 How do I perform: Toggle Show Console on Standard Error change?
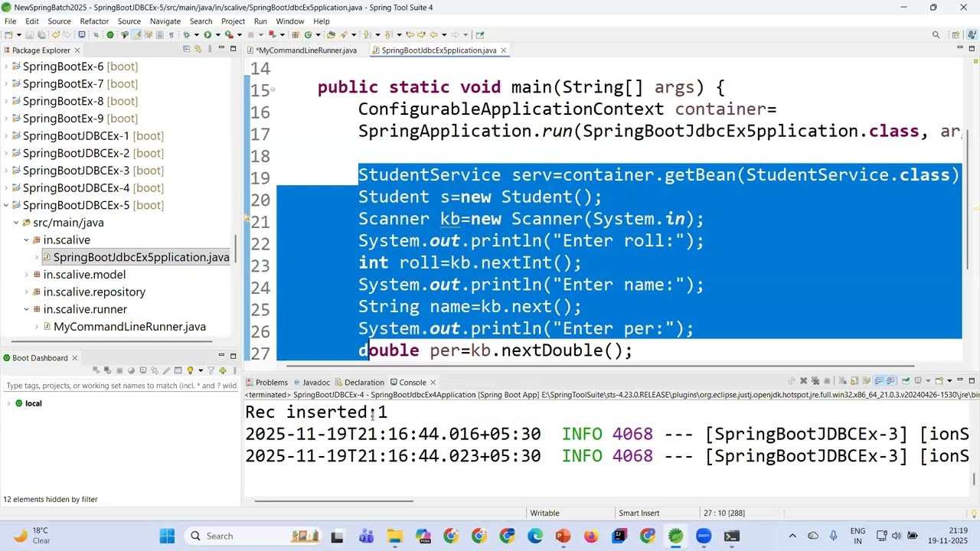[x=890, y=380]
